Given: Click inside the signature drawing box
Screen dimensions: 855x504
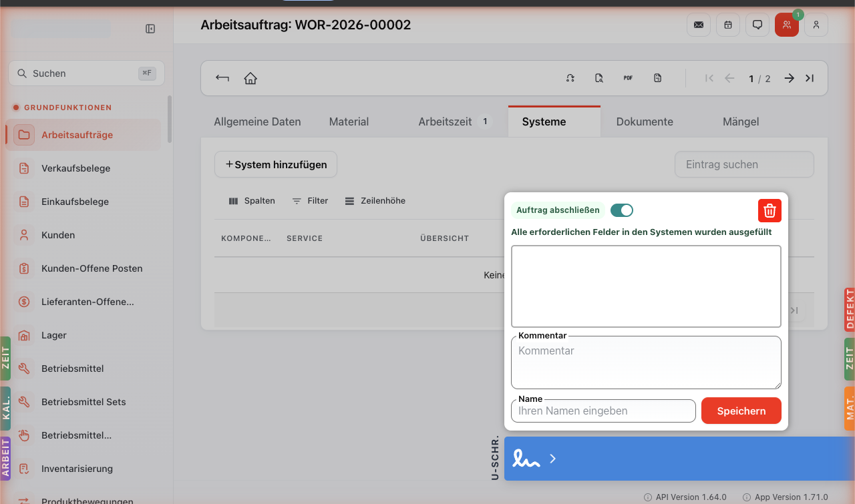Looking at the screenshot, I should tap(646, 286).
